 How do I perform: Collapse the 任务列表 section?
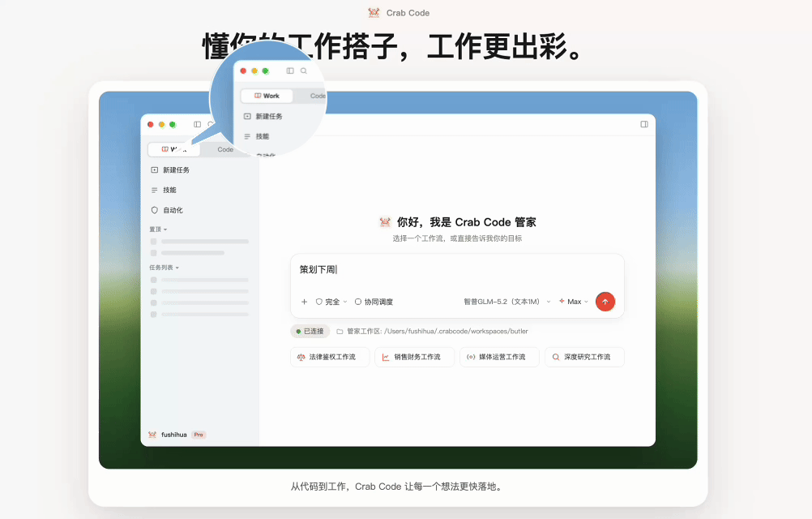[x=164, y=268]
